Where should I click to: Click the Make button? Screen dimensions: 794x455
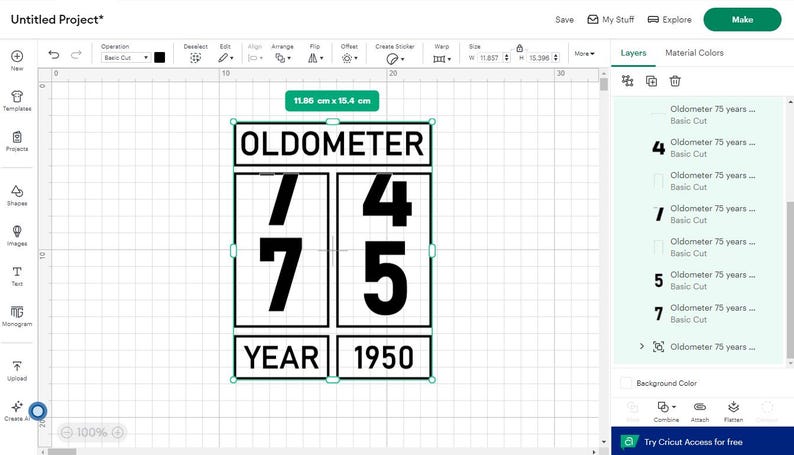coord(742,20)
